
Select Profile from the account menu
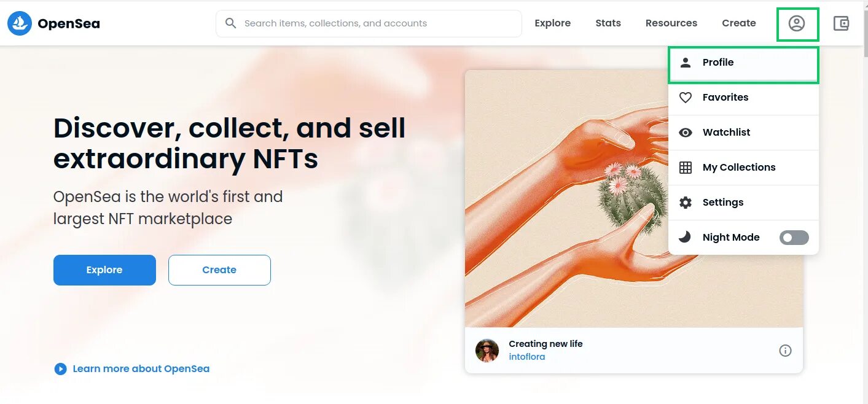718,63
